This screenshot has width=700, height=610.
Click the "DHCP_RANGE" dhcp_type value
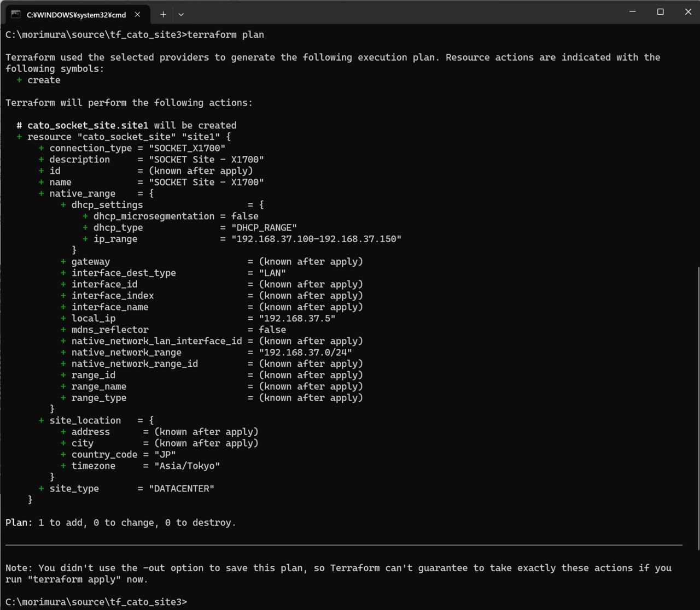pos(264,227)
